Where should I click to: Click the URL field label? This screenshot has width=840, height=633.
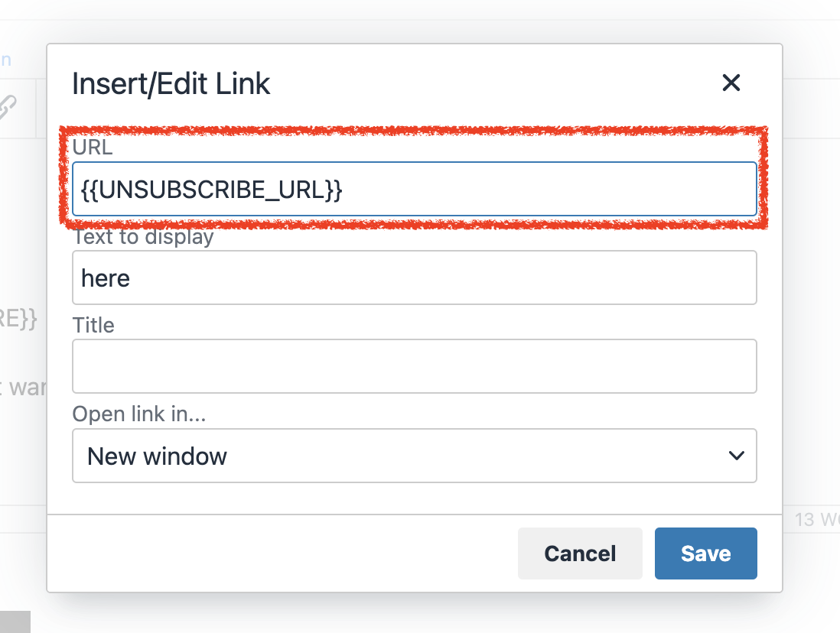click(93, 148)
